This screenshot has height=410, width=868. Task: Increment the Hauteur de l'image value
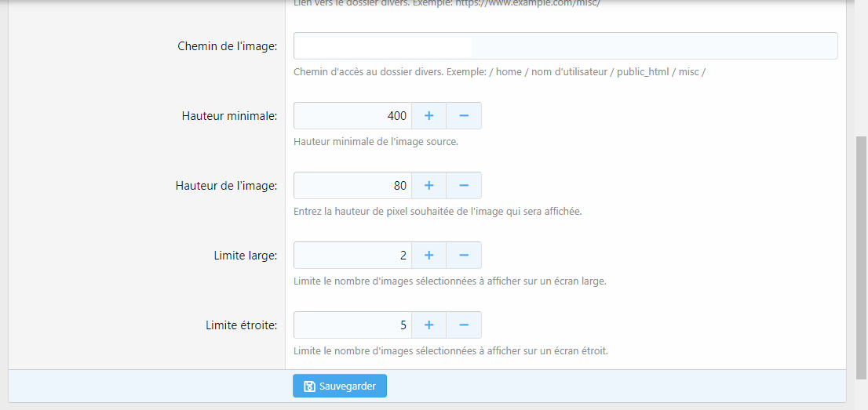pos(429,186)
